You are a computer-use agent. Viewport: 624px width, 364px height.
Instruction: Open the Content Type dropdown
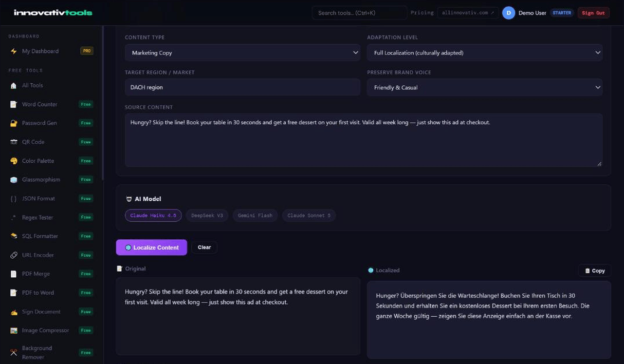click(x=243, y=52)
